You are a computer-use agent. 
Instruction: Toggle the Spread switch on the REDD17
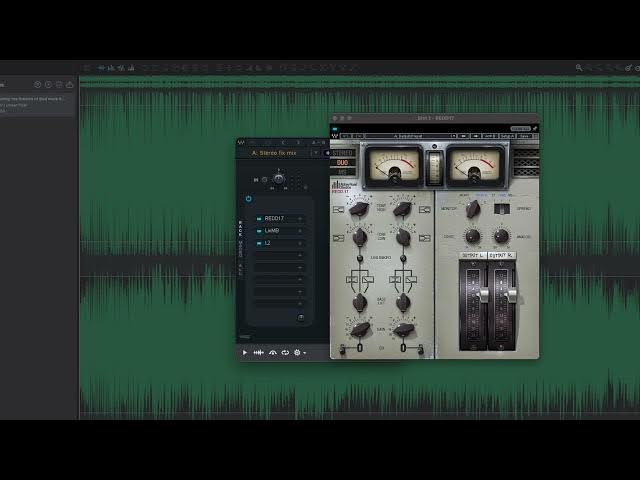tap(502, 209)
